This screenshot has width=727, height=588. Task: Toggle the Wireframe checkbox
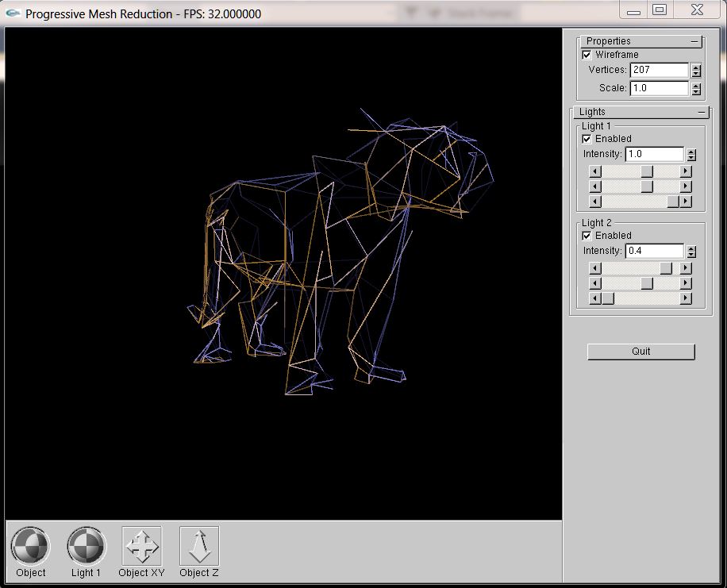coord(587,55)
